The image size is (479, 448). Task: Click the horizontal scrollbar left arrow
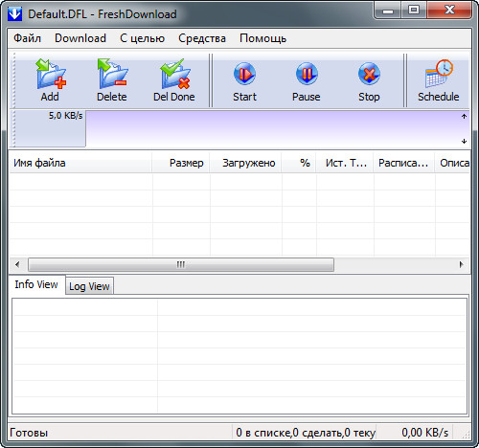17,264
